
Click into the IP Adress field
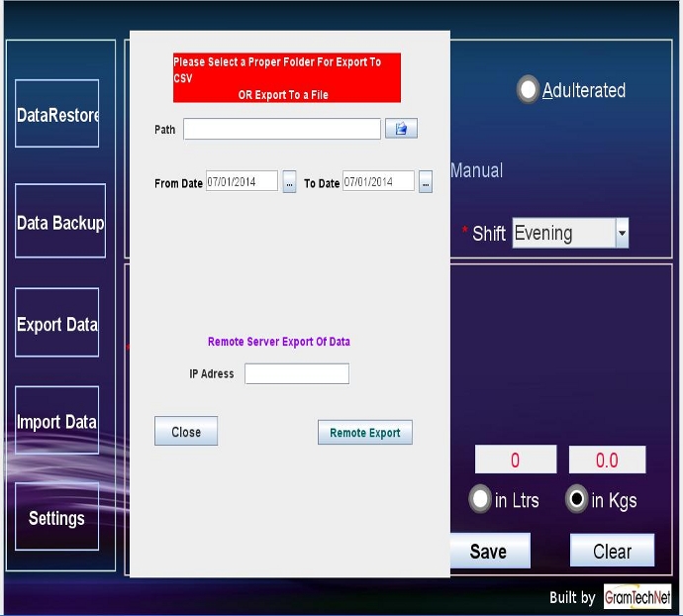(x=296, y=373)
